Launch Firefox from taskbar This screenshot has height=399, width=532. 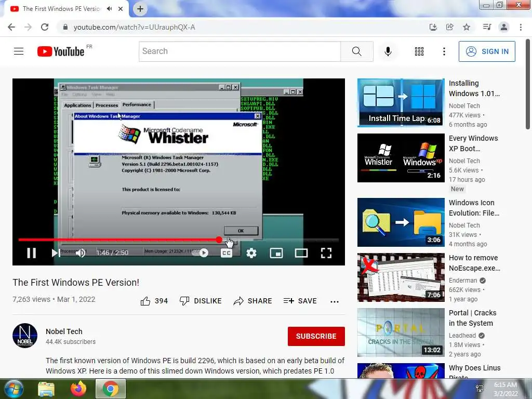78,389
